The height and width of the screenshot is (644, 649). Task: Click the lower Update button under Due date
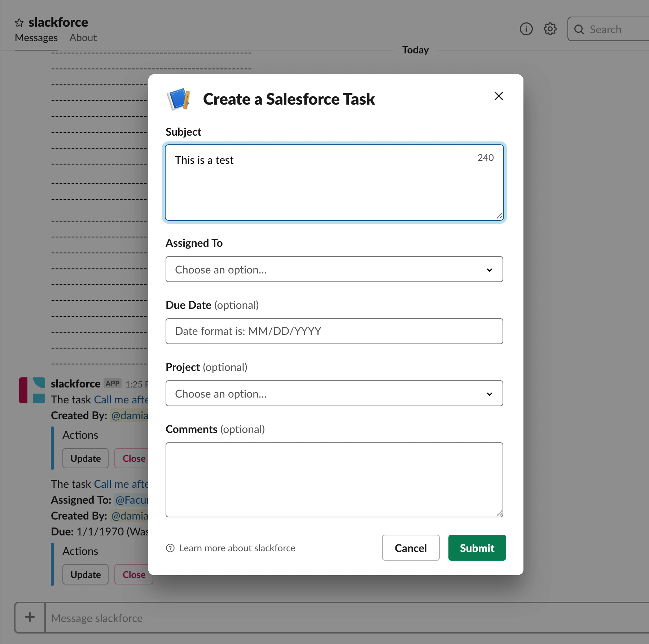(85, 574)
